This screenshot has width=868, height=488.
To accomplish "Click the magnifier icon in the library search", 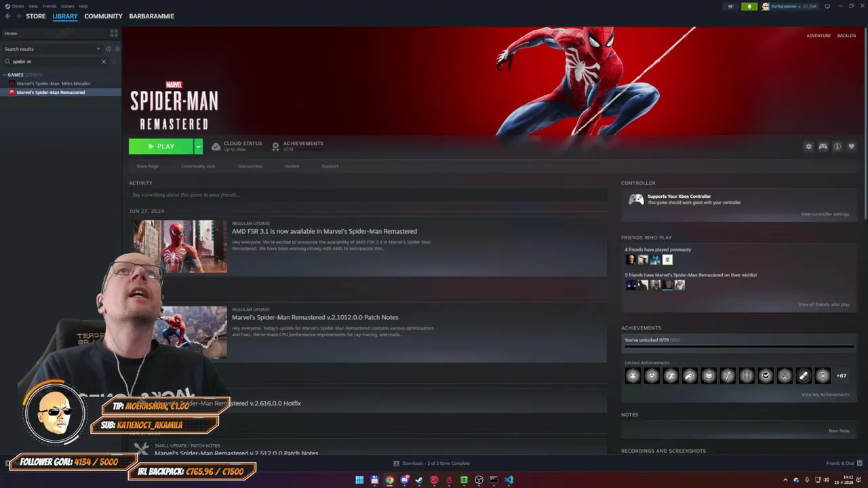I will click(7, 62).
